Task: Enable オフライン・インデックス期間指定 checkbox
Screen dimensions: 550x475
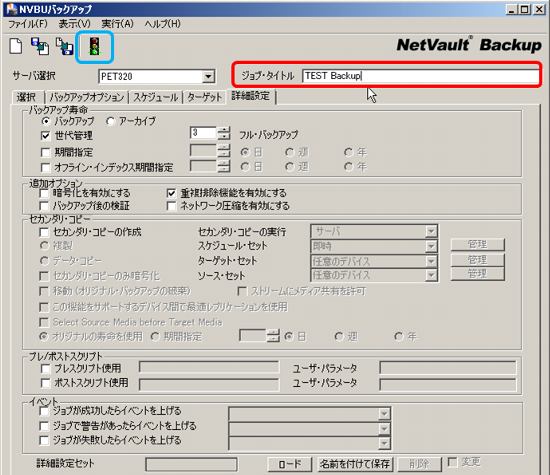Action: coord(45,167)
